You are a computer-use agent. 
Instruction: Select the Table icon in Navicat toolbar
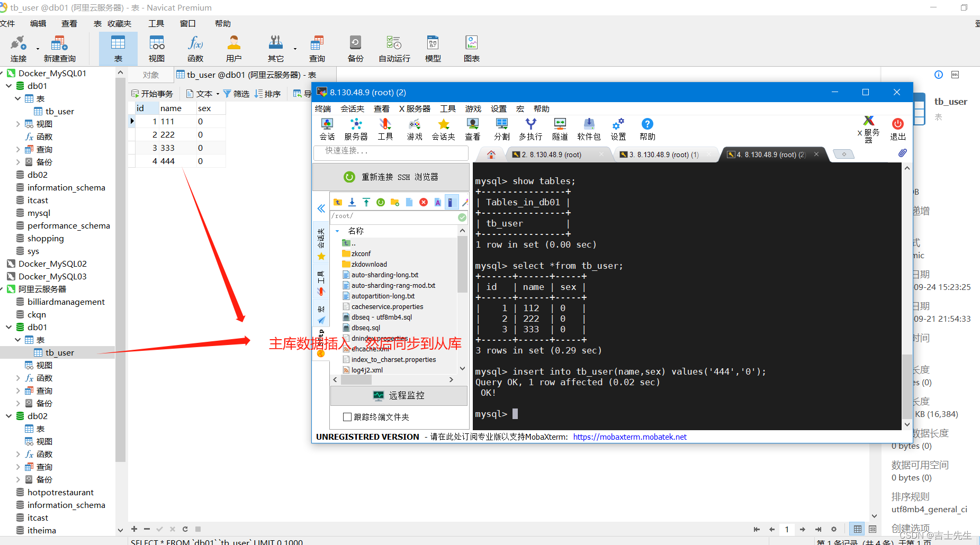click(118, 48)
